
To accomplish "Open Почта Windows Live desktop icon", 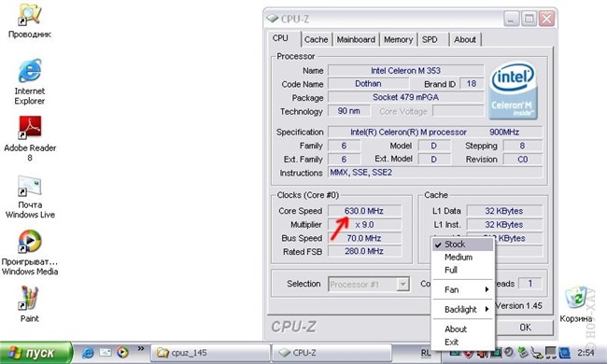I will point(30,197).
